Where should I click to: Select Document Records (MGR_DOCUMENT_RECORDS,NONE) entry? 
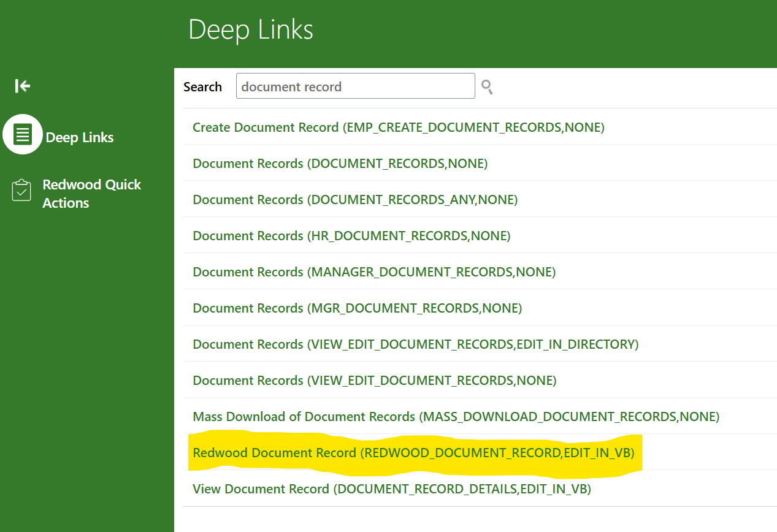(356, 308)
